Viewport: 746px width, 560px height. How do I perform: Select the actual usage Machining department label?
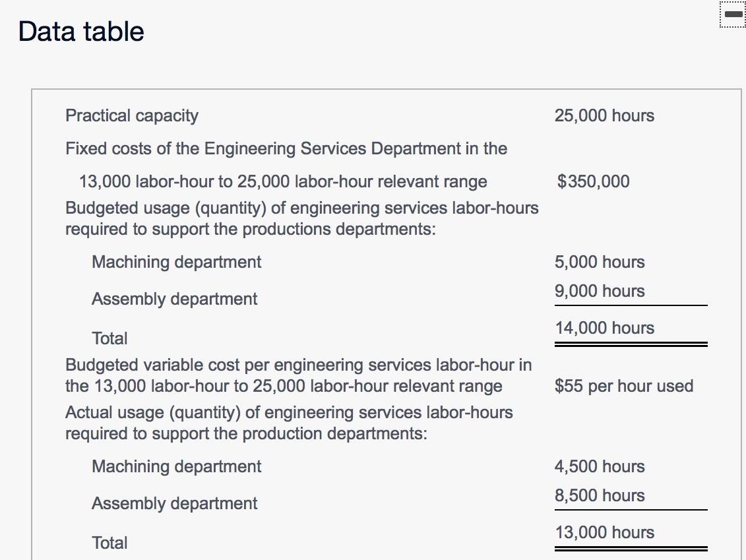176,466
